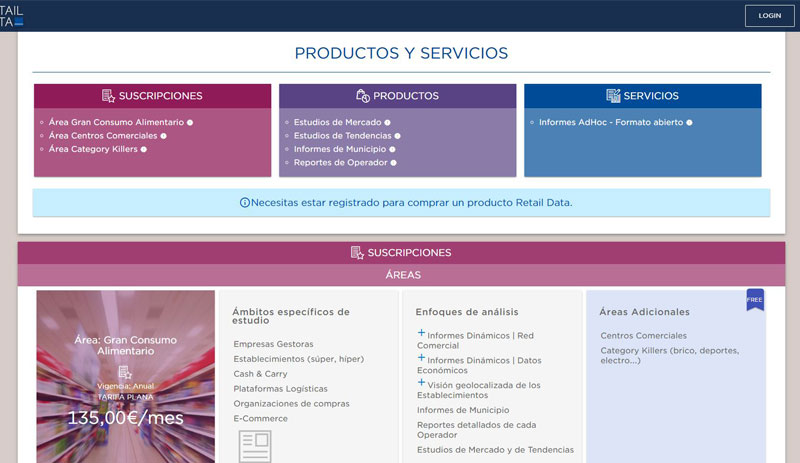Viewport: 800px width, 463px height.
Task: Click the 135,00€/mes price
Action: coord(126,418)
